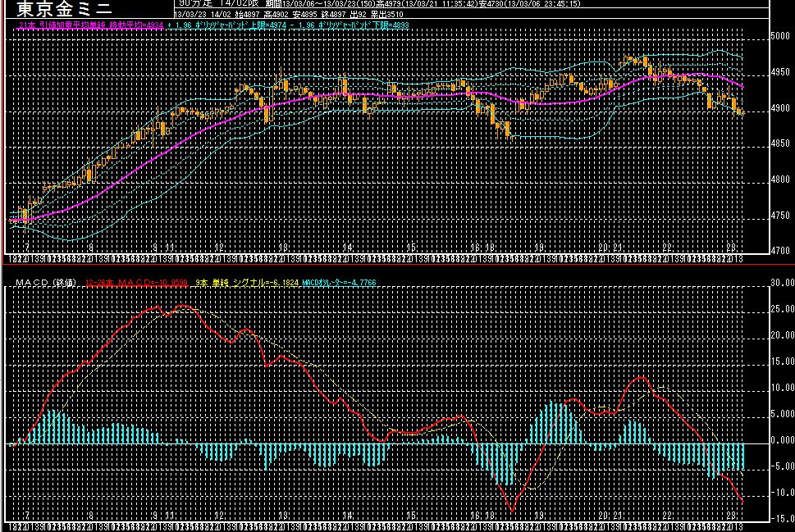Click date label 22 on price chart axis
The width and height of the screenshot is (795, 532).
coord(667,248)
